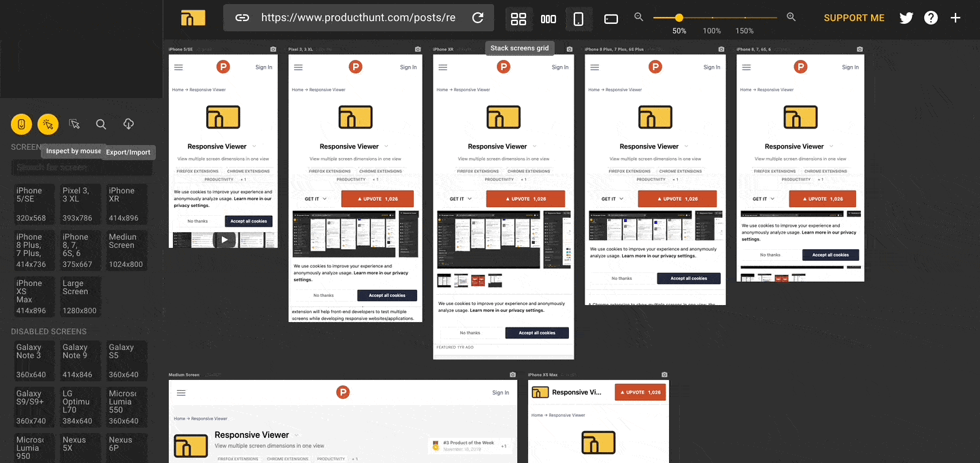Click the link icon beside the URL field
Image resolution: width=980 pixels, height=463 pixels.
242,18
